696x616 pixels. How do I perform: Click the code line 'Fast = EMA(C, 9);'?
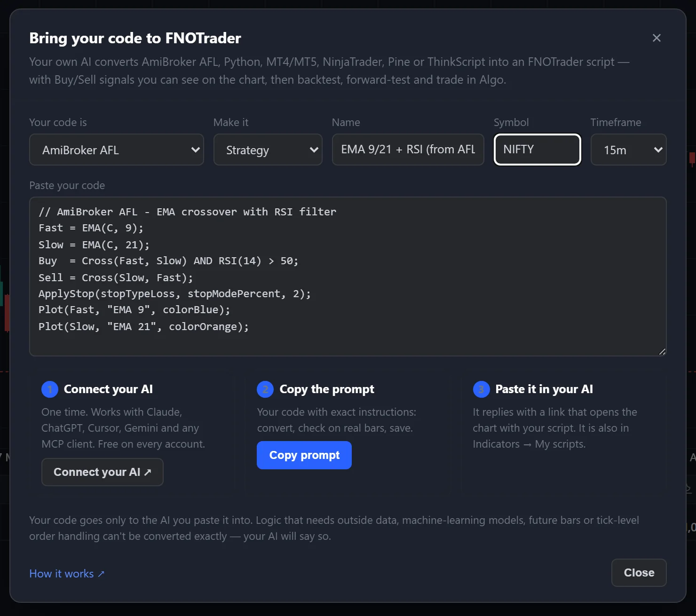click(91, 228)
